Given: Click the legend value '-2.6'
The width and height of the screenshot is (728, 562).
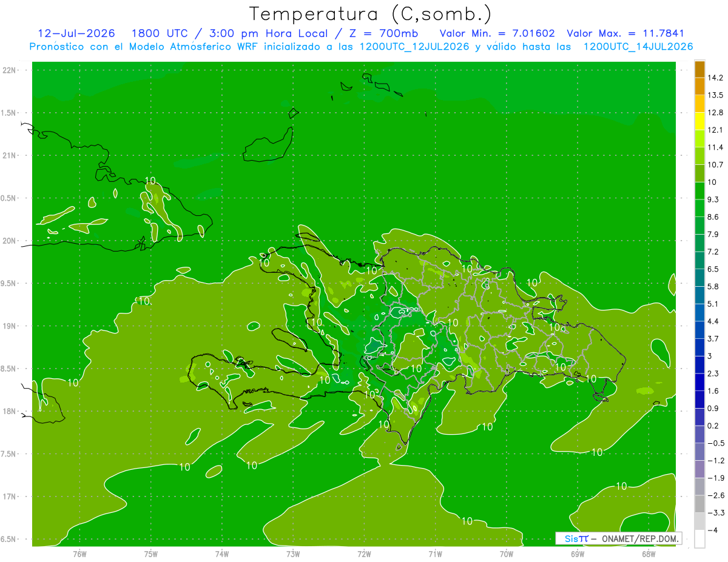Looking at the screenshot, I should click(715, 495).
